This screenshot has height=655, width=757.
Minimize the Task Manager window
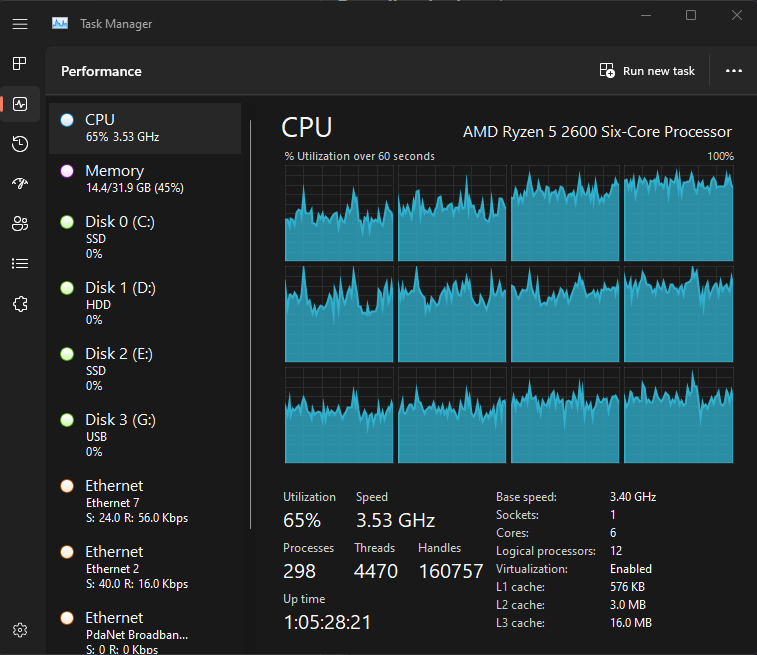click(646, 15)
